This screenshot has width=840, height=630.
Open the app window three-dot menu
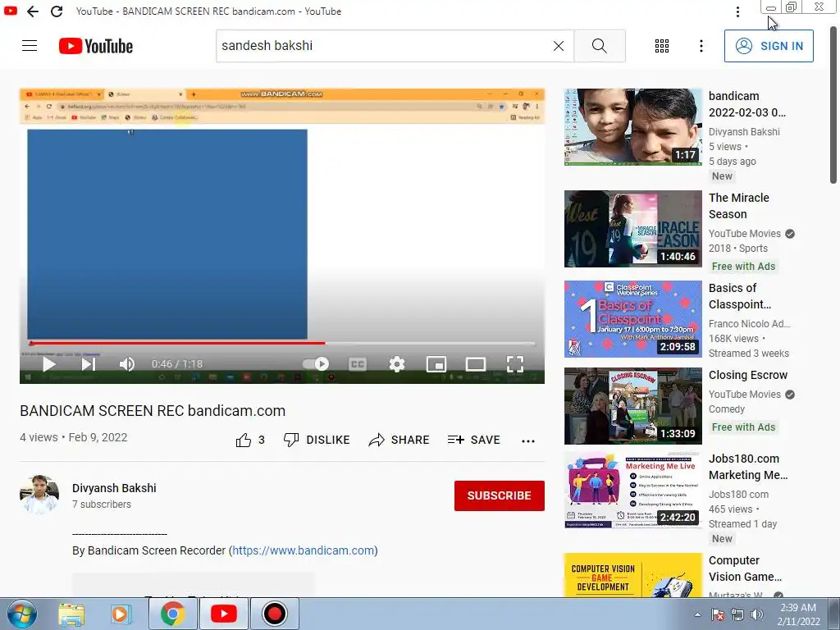pyautogui.click(x=737, y=11)
